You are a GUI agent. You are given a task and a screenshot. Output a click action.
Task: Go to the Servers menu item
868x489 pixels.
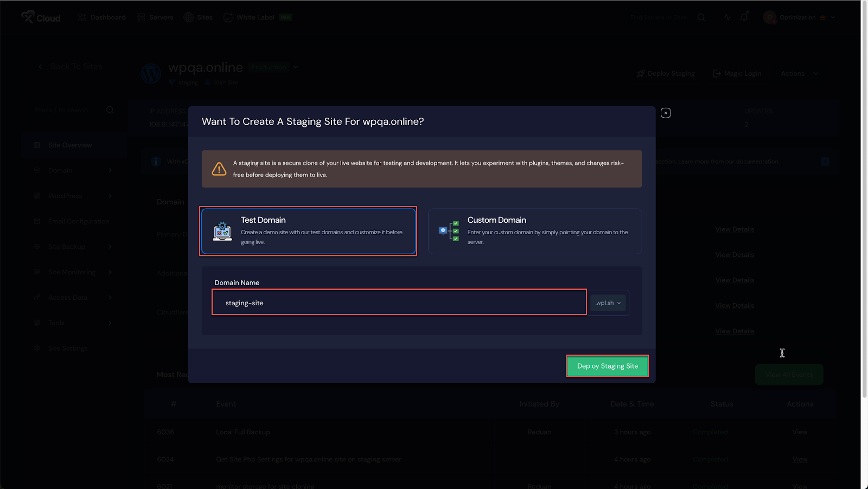tap(155, 17)
